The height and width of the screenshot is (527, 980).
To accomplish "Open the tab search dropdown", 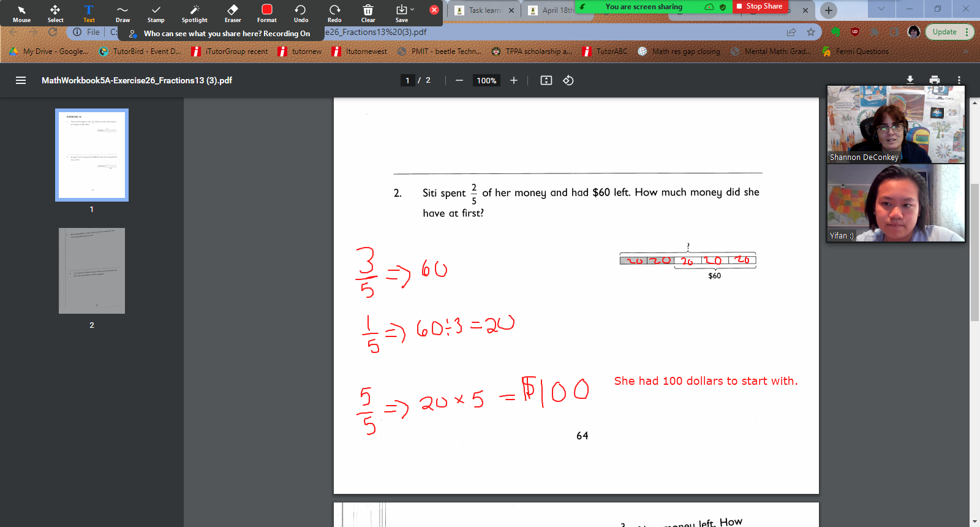I will 881,9.
